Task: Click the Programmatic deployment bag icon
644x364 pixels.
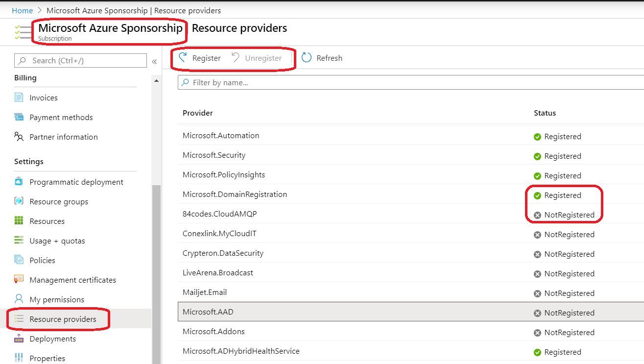Action: (19, 182)
